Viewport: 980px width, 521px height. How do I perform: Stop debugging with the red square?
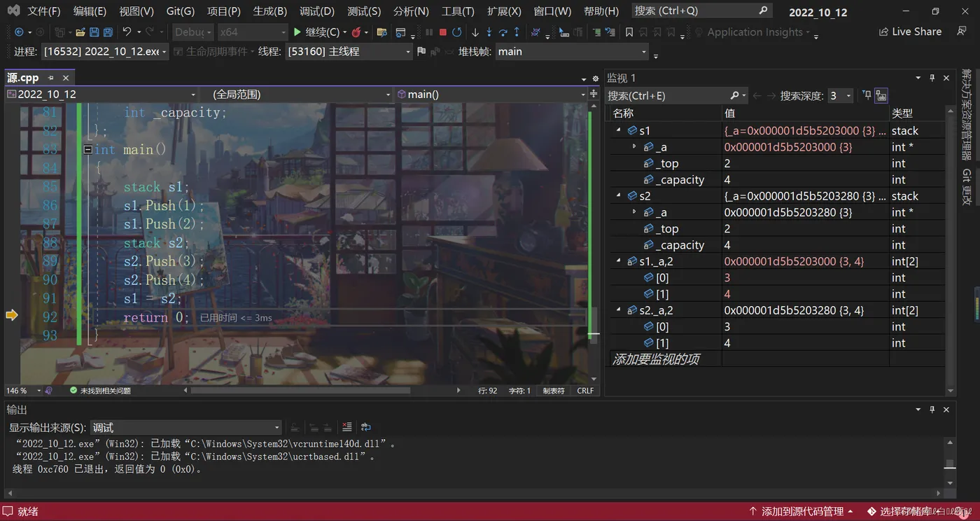(x=443, y=32)
